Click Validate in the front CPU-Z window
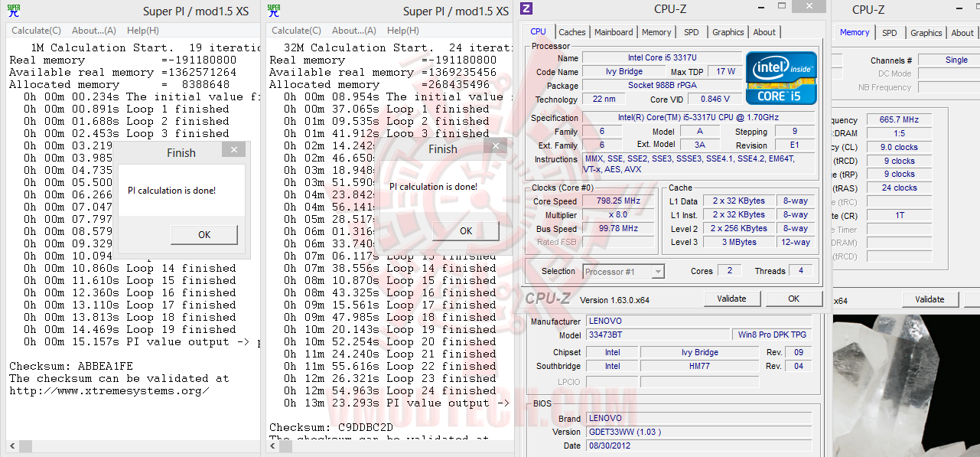Viewport: 980px width, 457px height. [x=732, y=299]
